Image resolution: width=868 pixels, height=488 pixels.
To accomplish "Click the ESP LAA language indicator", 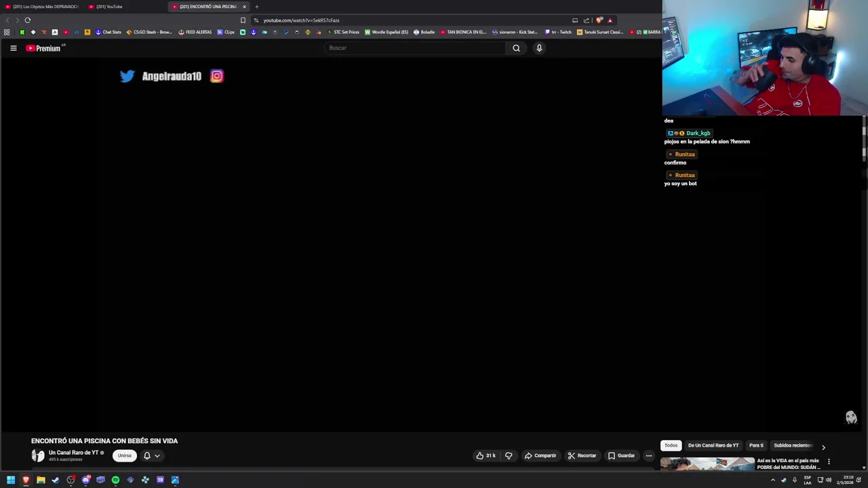I will 808,480.
